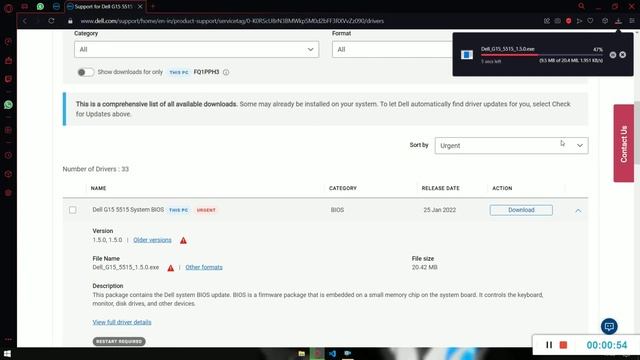This screenshot has width=640, height=360.
Task: Click the padlock site security icon
Action: point(70,21)
